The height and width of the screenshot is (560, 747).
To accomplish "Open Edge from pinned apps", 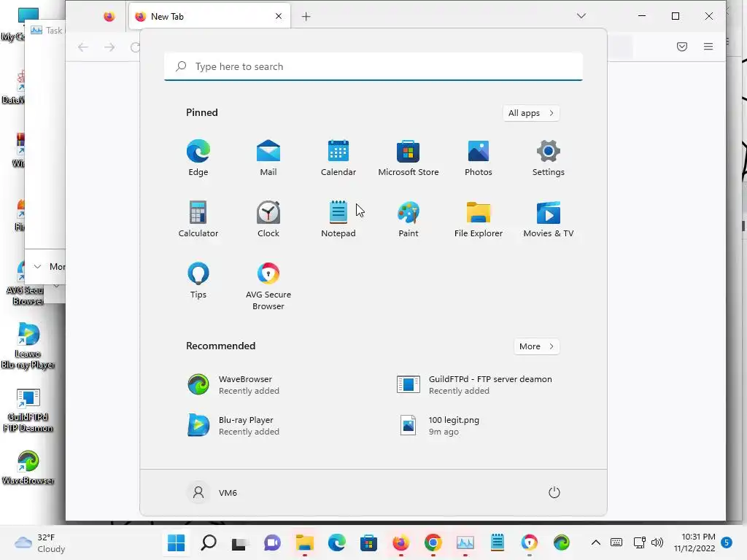I will 198,158.
